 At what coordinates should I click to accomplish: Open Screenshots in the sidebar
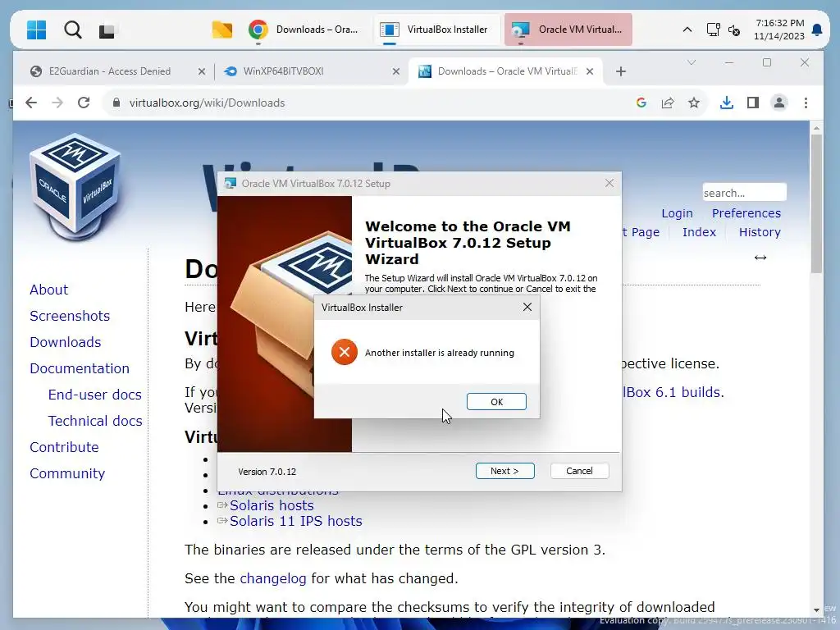click(x=70, y=316)
